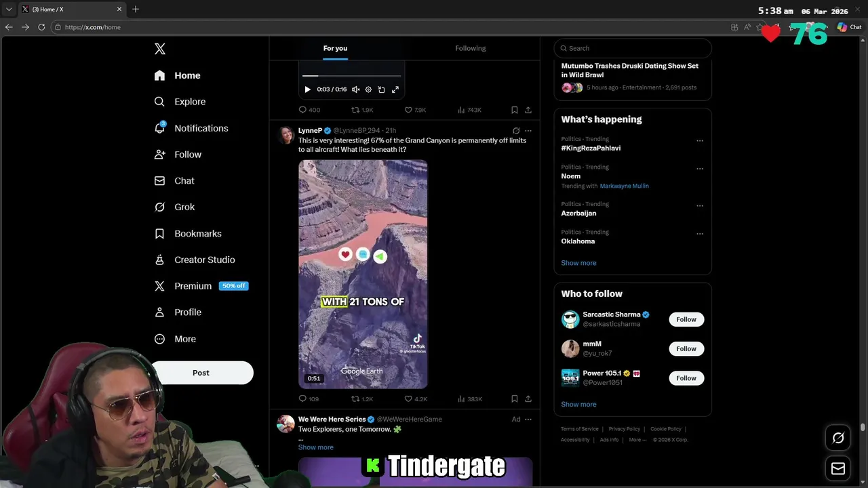Open a new browser tab
The width and height of the screenshot is (868, 488).
[x=136, y=9]
